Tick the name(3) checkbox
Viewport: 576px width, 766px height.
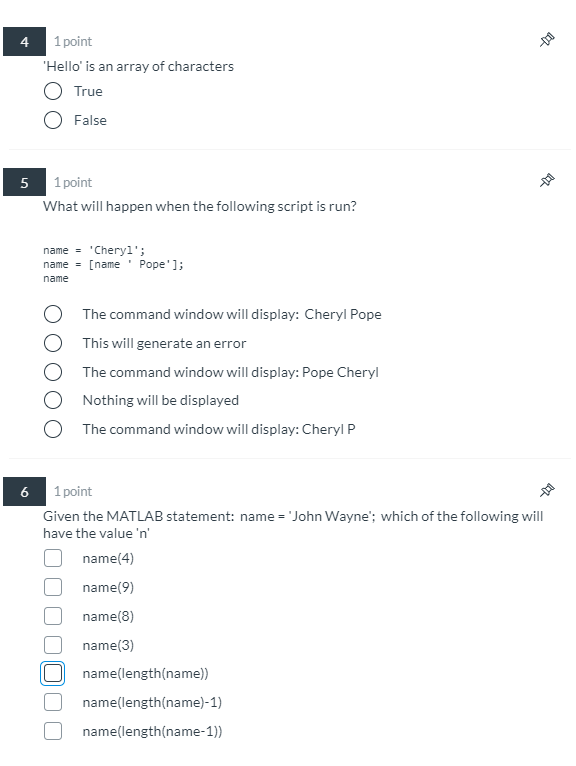53,645
